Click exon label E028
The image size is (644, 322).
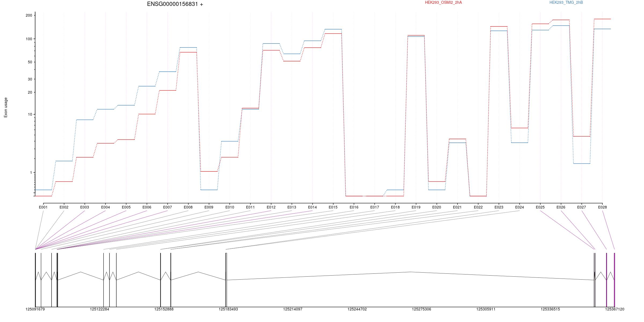(602, 207)
